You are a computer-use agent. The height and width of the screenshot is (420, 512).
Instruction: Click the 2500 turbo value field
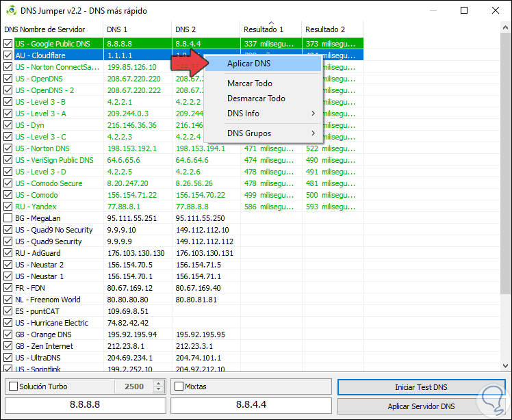134,386
